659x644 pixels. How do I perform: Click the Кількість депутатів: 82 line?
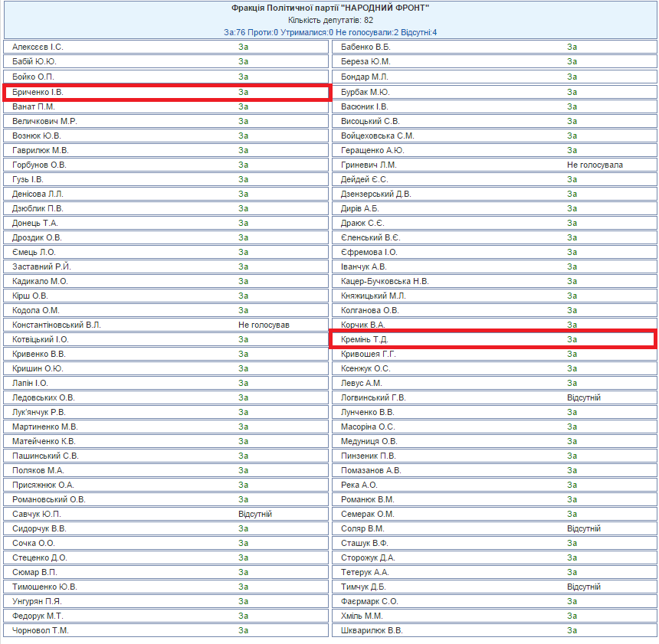[x=330, y=20]
